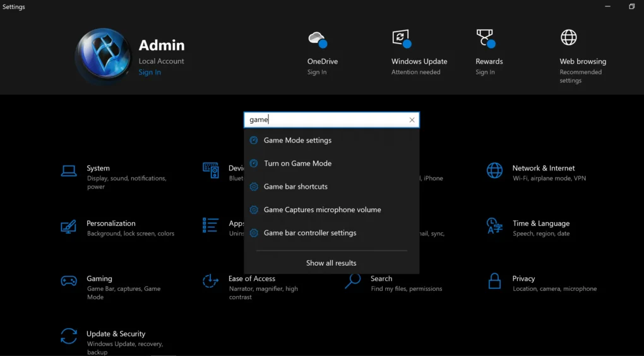Choose Turn on Game Mode suggestion
The image size is (644, 356).
coord(331,163)
